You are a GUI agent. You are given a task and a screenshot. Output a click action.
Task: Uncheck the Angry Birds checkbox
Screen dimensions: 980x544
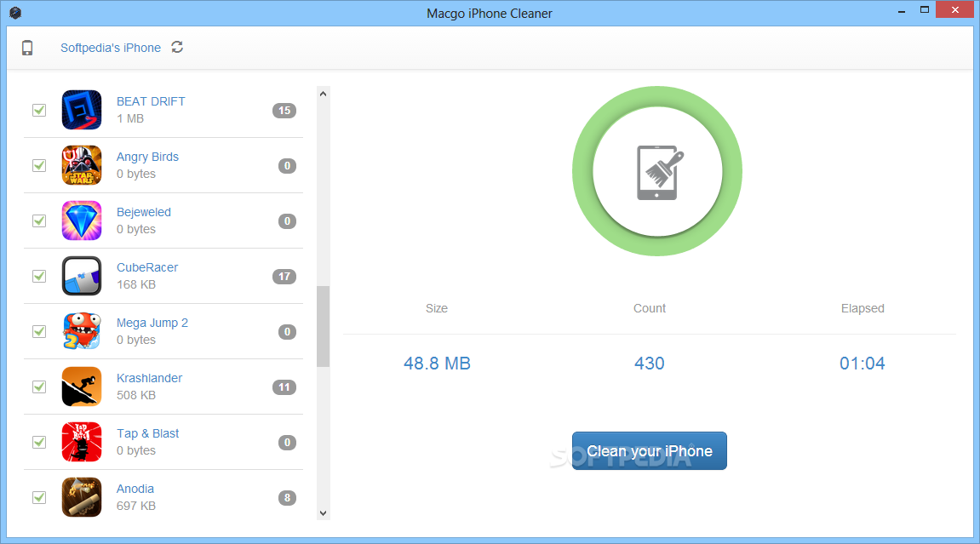[39, 165]
